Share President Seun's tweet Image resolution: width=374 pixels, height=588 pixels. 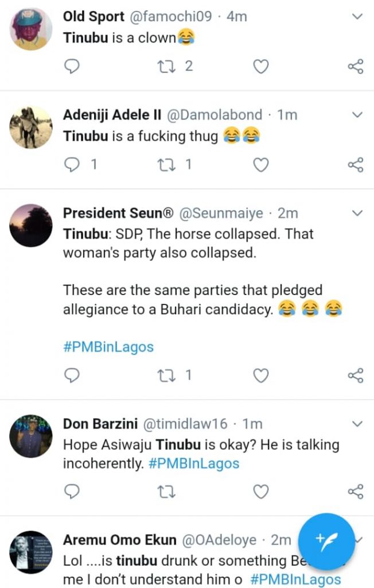(x=356, y=376)
